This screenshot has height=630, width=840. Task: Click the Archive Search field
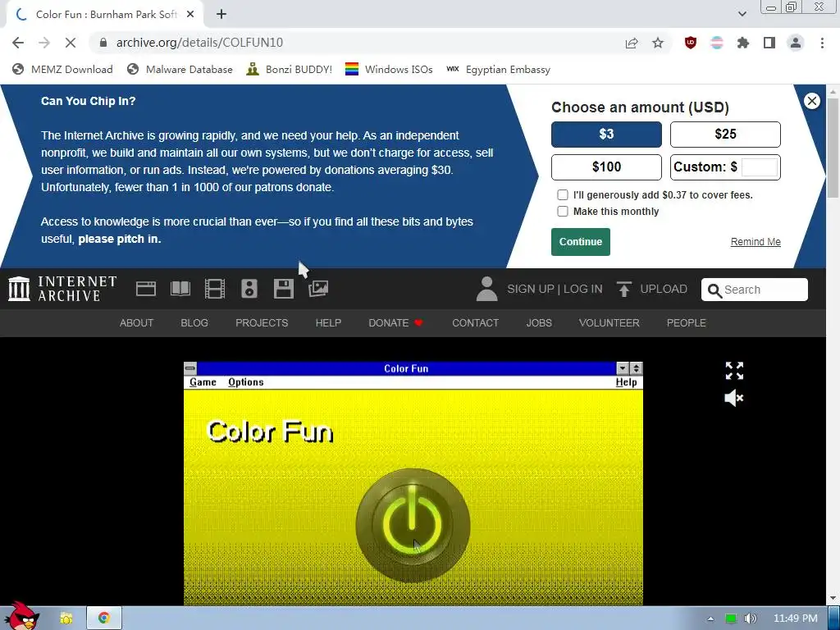click(755, 290)
